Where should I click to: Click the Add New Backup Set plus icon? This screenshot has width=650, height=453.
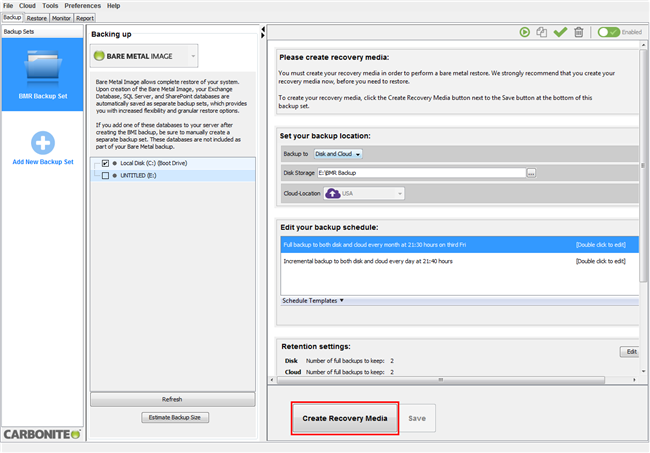coord(42,143)
